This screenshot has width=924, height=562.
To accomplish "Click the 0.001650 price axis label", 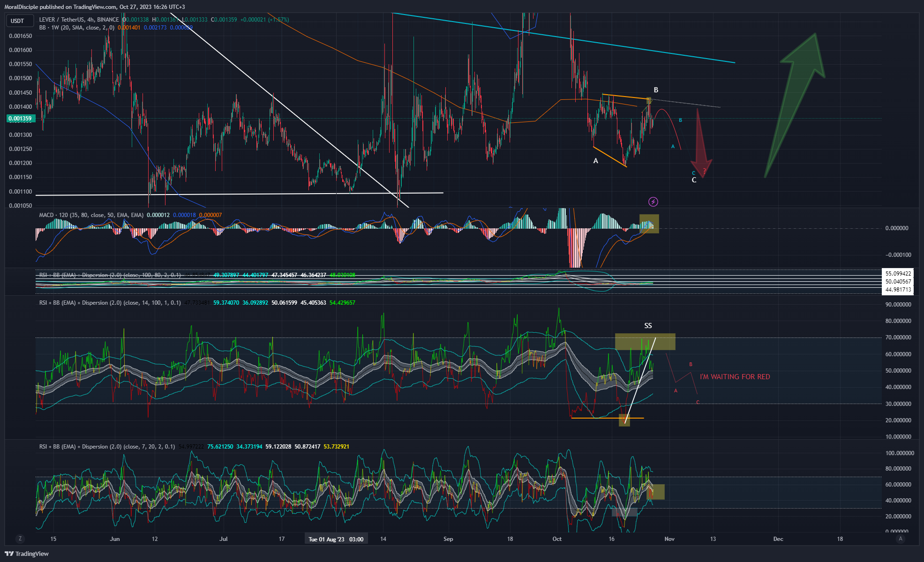I will (21, 36).
